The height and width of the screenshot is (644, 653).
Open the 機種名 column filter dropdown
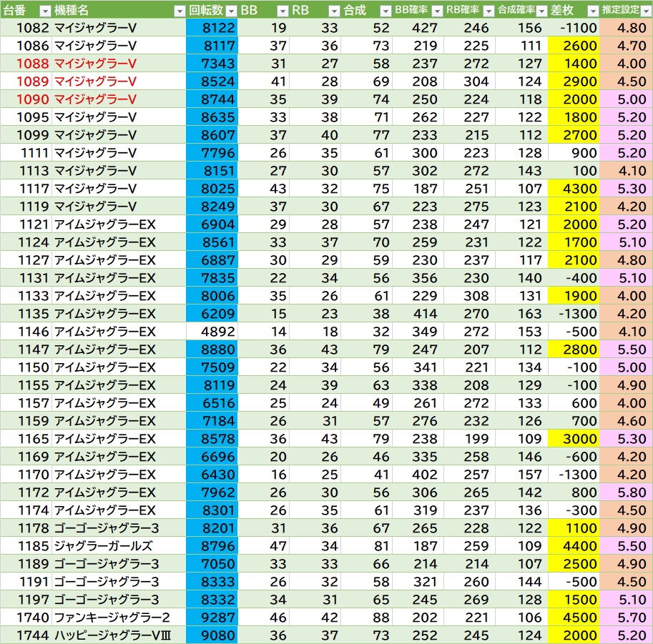pyautogui.click(x=180, y=11)
